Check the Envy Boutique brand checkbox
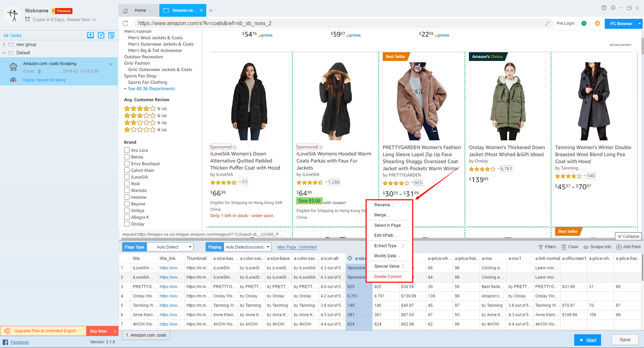Viewport: 644px width, 348px height. point(127,163)
